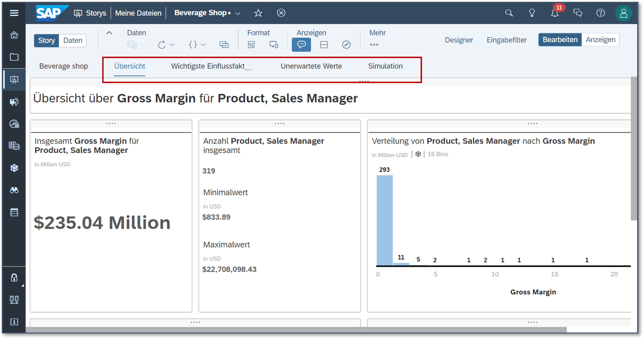Collapse the toolbar with caret
The image size is (644, 339).
pos(109,33)
